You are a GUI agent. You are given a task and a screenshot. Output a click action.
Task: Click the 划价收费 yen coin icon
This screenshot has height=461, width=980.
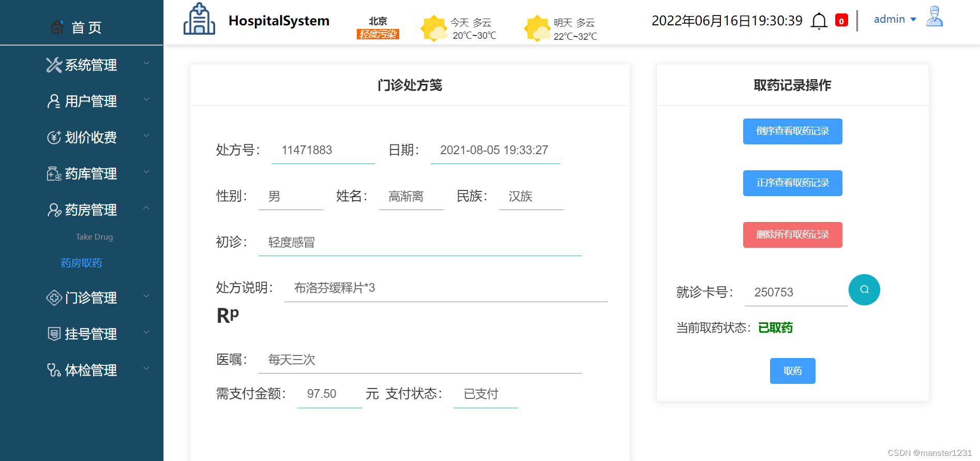[x=54, y=137]
